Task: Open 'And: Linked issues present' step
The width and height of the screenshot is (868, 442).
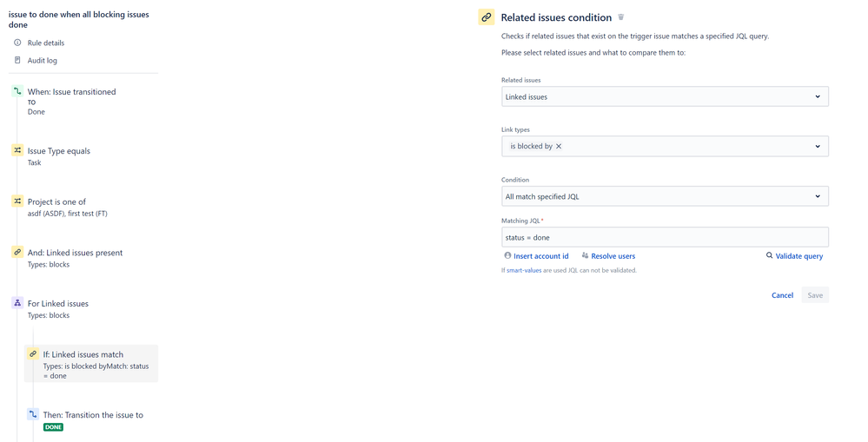Action: pyautogui.click(x=75, y=253)
